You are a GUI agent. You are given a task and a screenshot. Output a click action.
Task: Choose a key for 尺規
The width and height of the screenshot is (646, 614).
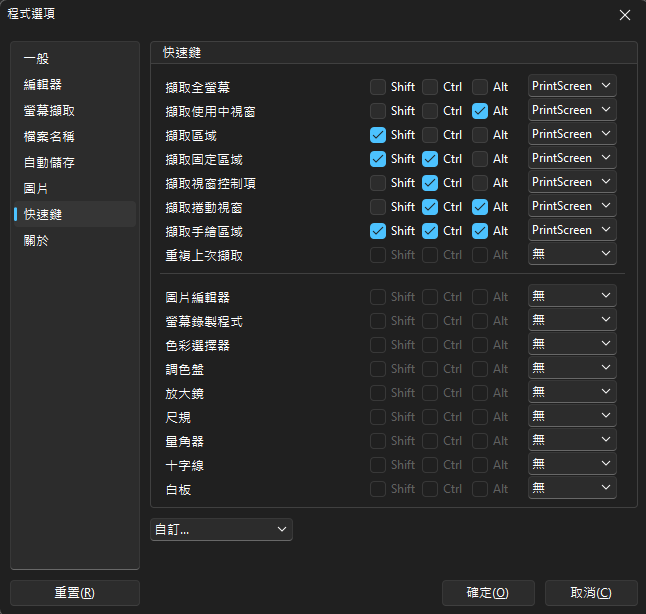click(x=572, y=415)
